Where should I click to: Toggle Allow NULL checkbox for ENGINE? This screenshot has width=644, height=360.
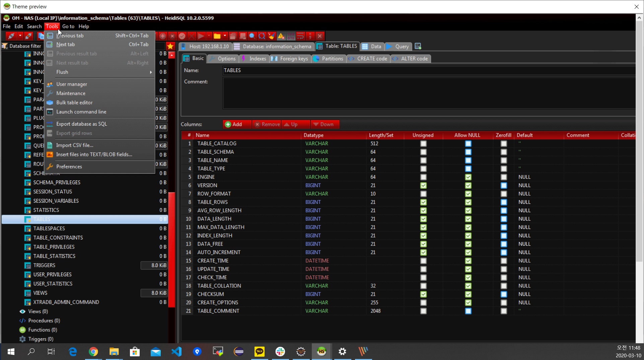(468, 177)
